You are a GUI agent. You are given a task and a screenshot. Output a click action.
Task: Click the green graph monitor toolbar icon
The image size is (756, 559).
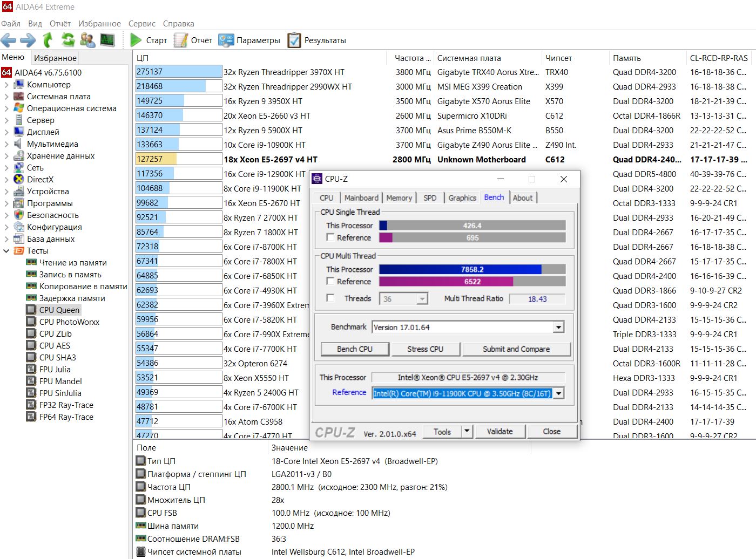click(x=107, y=40)
